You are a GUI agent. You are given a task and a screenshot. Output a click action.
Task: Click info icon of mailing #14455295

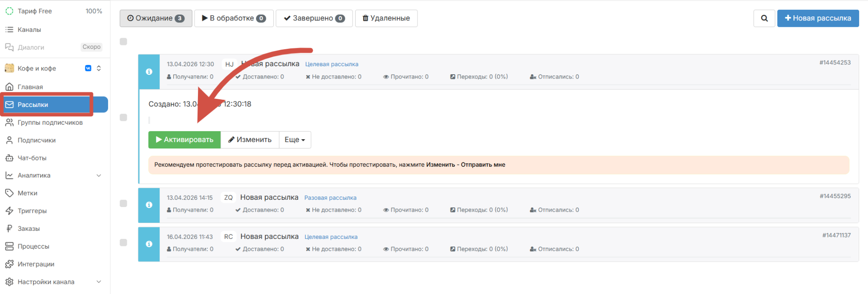pos(149,205)
